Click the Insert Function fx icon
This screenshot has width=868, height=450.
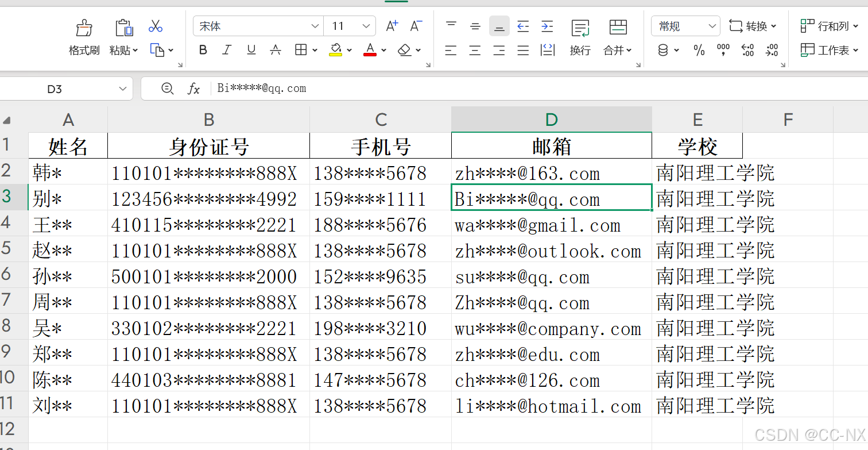194,89
